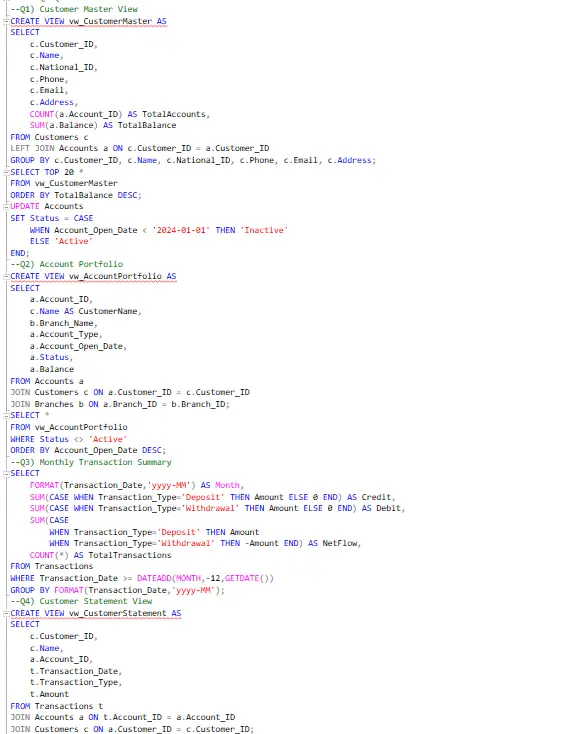Click the 'FROM Transactions t' line
Viewport: 575px width, 734px height.
[57, 706]
